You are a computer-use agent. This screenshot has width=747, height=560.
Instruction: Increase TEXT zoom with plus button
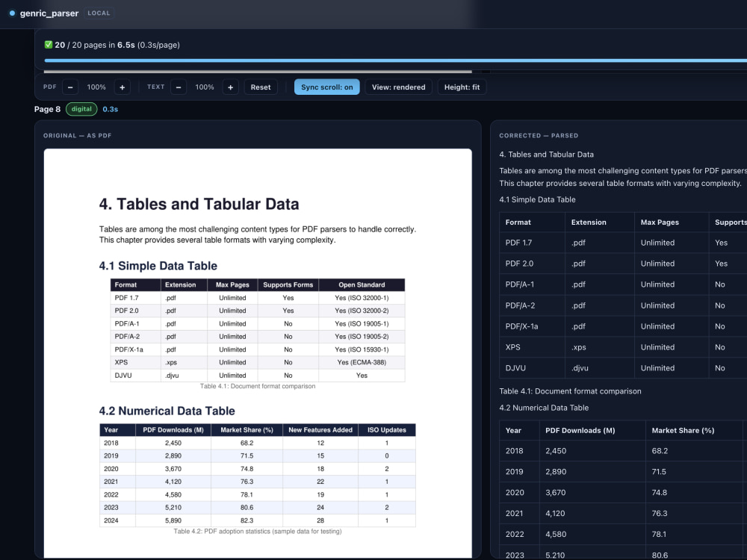point(231,87)
